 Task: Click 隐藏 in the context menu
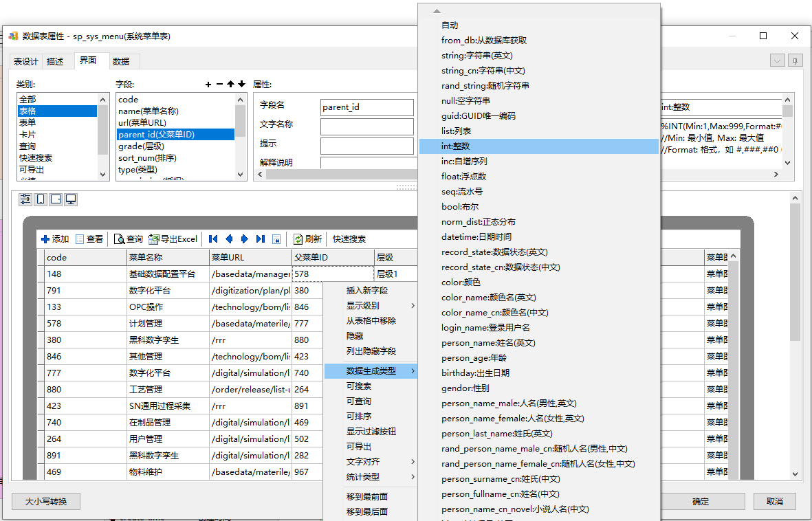tap(371, 335)
